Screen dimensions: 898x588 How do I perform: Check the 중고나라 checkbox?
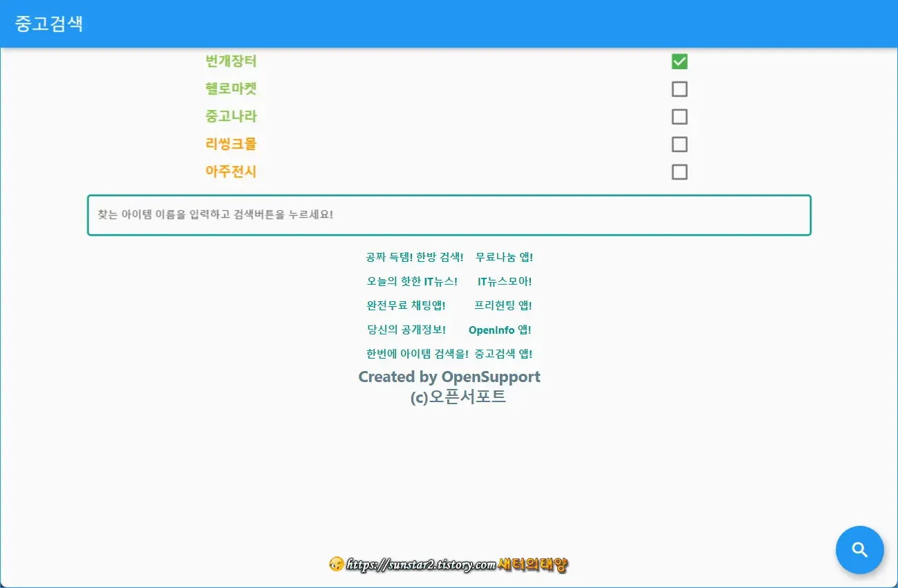[679, 116]
